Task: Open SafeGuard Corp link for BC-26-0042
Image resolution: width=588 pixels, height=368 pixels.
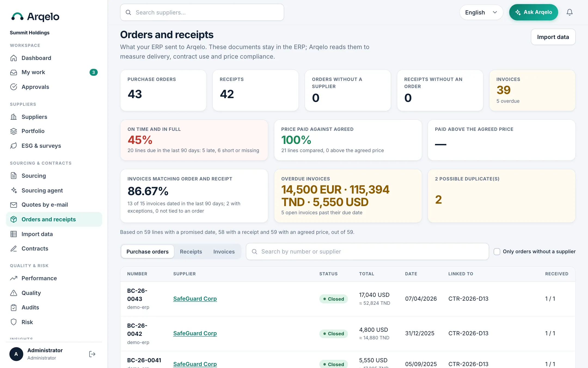Action: point(195,333)
